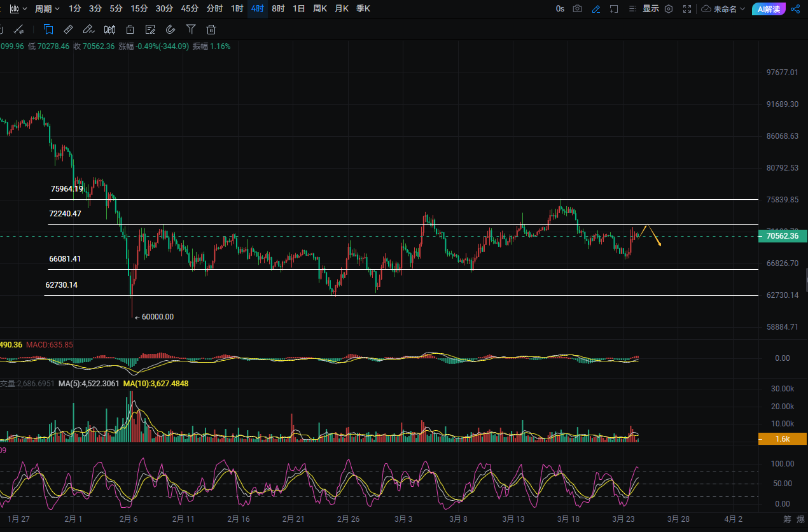Switch to the 1日 timeframe
The height and width of the screenshot is (532, 808).
point(298,9)
